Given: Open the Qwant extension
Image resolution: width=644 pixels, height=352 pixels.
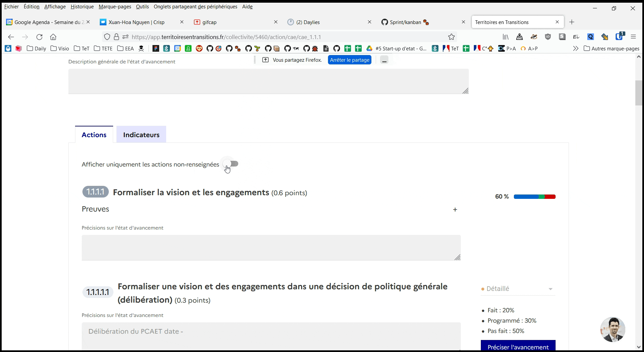Looking at the screenshot, I should [590, 37].
